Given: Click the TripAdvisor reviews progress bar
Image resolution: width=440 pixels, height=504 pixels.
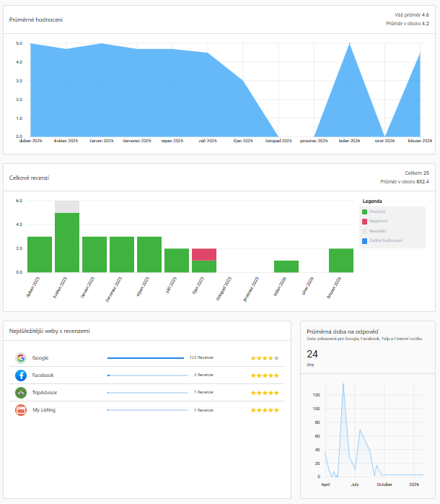Looking at the screenshot, I should (148, 393).
